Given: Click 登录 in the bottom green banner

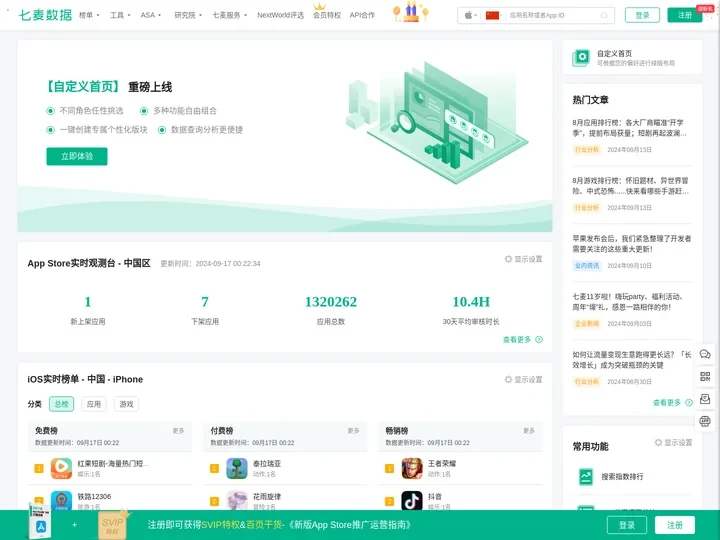Looking at the screenshot, I should (x=627, y=525).
